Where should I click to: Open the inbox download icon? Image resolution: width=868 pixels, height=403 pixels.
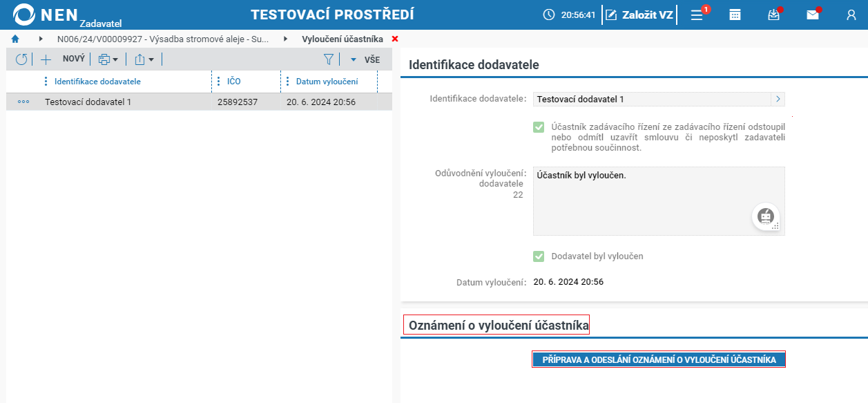point(774,15)
